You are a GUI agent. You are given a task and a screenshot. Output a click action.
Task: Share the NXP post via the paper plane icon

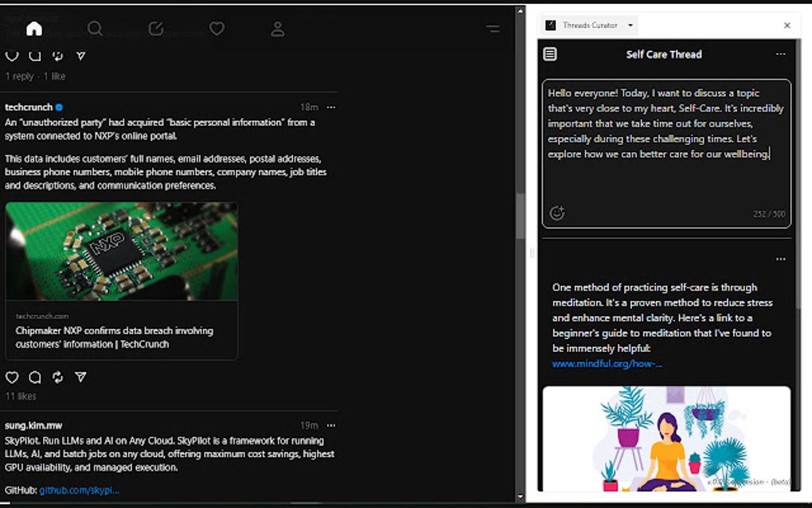80,377
